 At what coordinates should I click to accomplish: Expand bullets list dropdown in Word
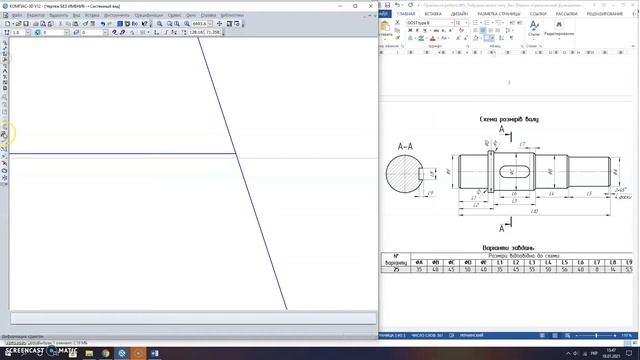pos(481,23)
